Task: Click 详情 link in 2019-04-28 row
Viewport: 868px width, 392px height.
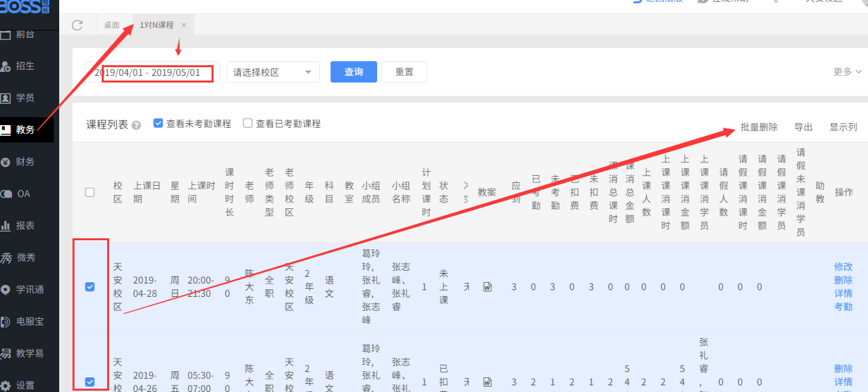Action: pyautogui.click(x=843, y=294)
